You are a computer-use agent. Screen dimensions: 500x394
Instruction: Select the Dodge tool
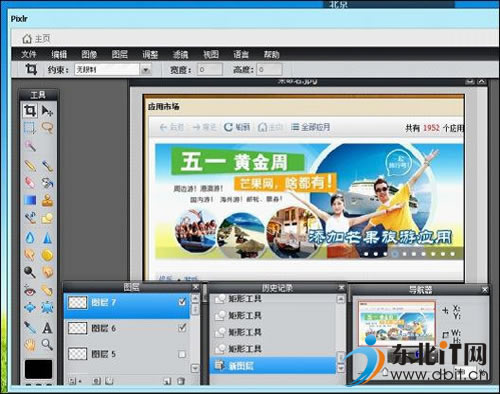[x=30, y=272]
